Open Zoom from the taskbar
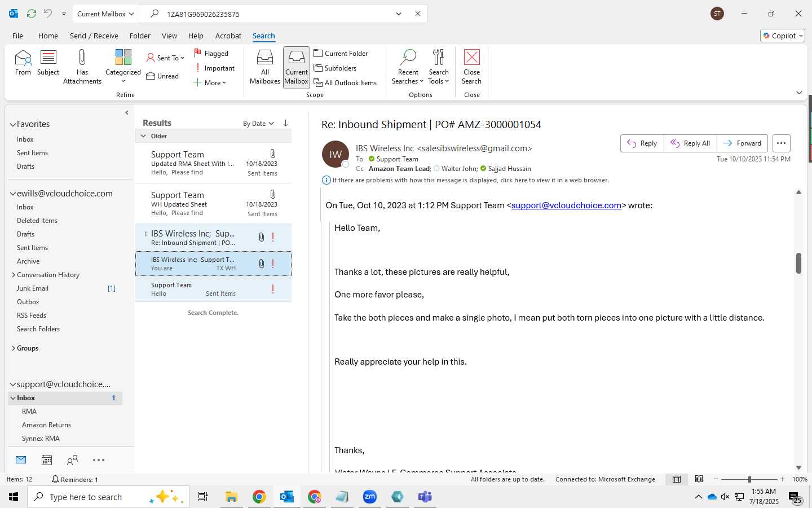This screenshot has width=812, height=508. [x=370, y=497]
